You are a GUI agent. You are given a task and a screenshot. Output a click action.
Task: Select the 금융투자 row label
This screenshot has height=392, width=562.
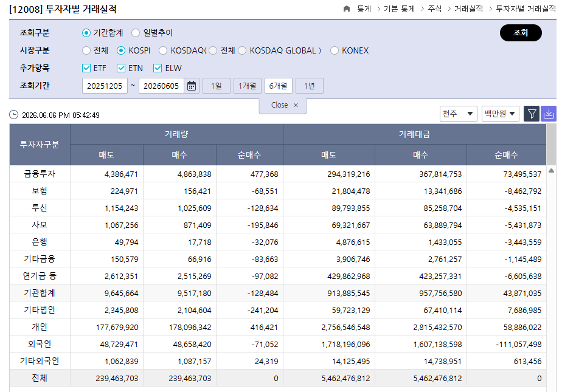click(x=40, y=174)
